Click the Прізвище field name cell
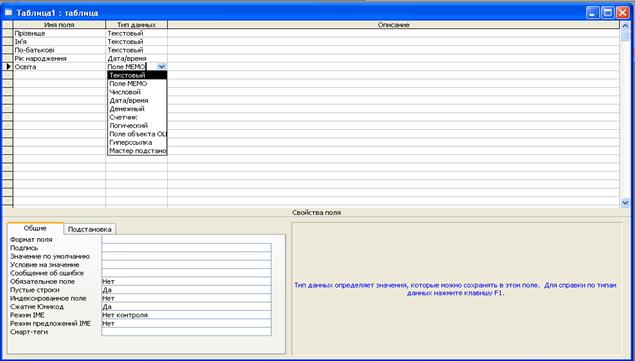 click(59, 33)
